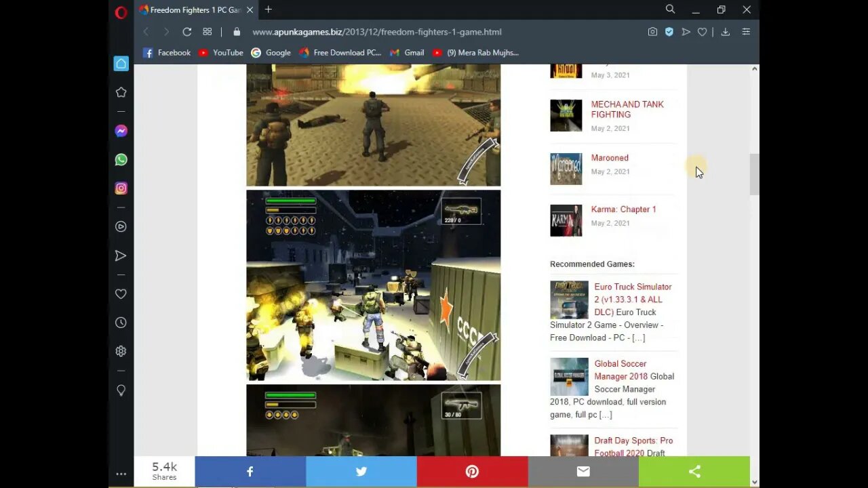The height and width of the screenshot is (488, 868).
Task: Open the YouTube bookmark
Action: click(221, 53)
